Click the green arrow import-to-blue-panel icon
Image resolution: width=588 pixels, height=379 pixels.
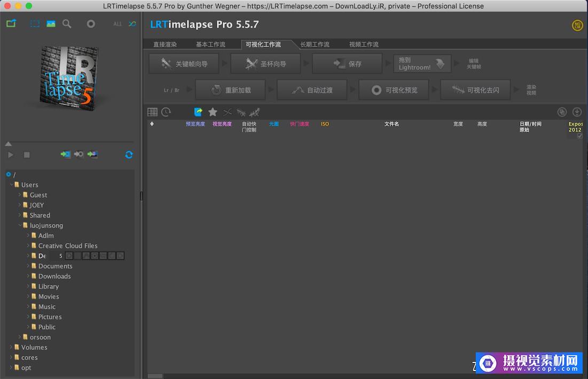66,154
